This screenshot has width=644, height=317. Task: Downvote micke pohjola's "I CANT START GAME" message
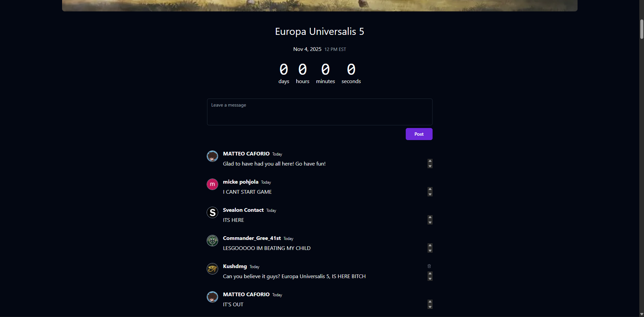coord(430,194)
